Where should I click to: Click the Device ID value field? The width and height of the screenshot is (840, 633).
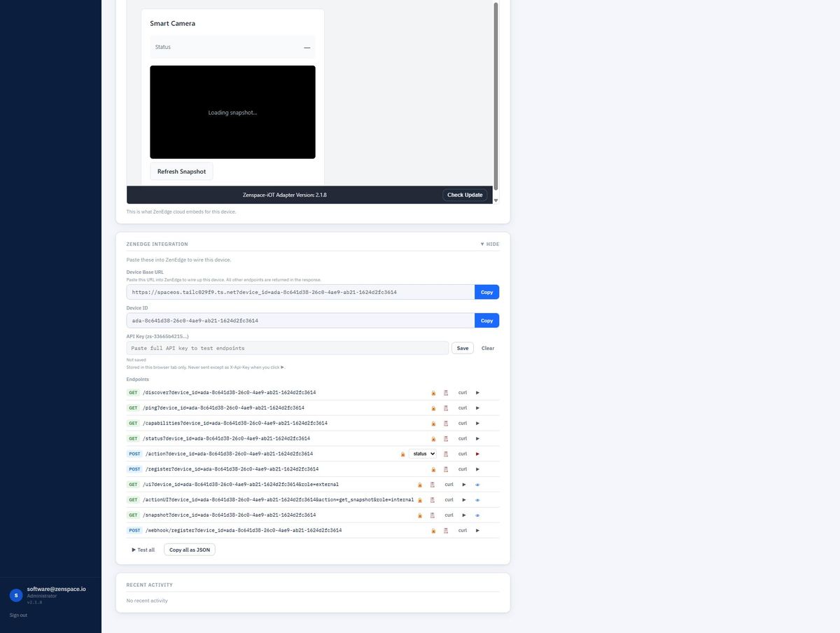coord(300,321)
